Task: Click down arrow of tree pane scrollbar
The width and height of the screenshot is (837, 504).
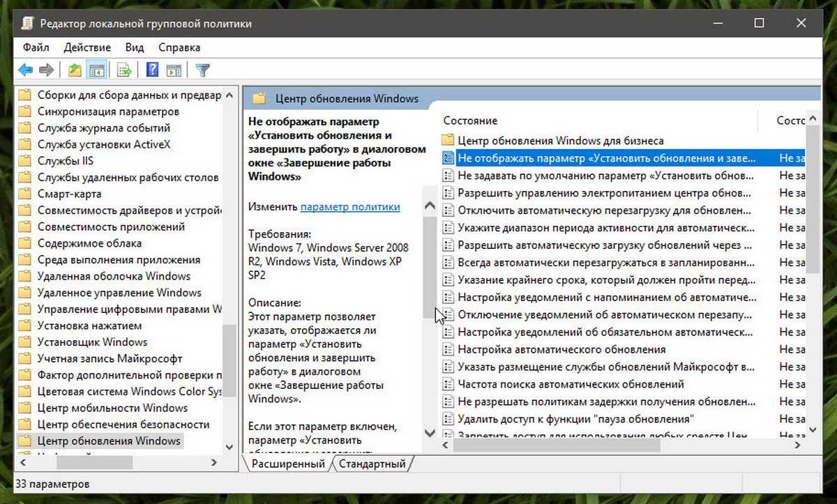Action: pos(229,447)
